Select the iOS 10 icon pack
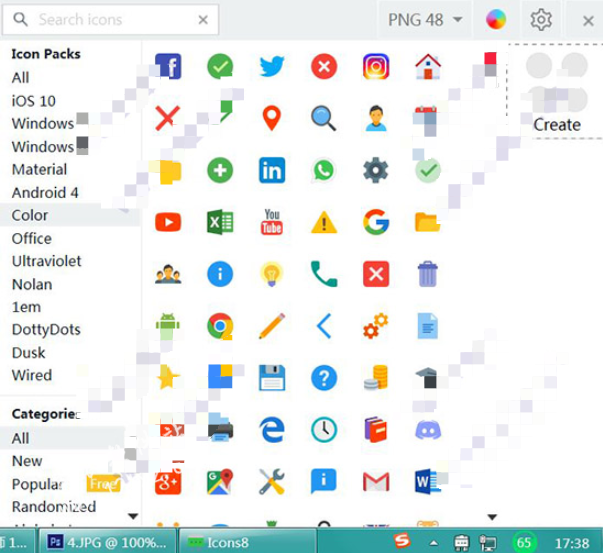This screenshot has height=553, width=603. click(33, 101)
